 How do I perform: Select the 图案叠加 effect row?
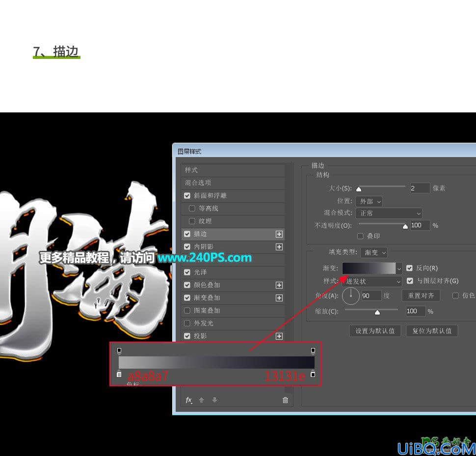[x=233, y=310]
